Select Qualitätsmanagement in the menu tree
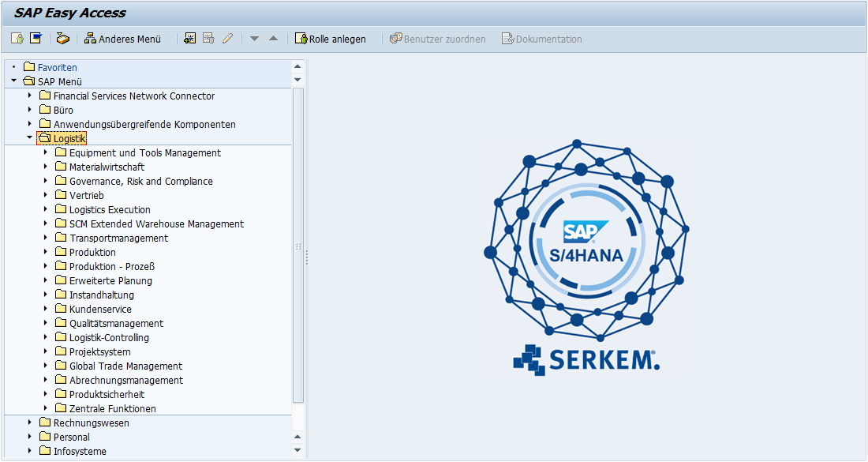The image size is (868, 462). 116,323
